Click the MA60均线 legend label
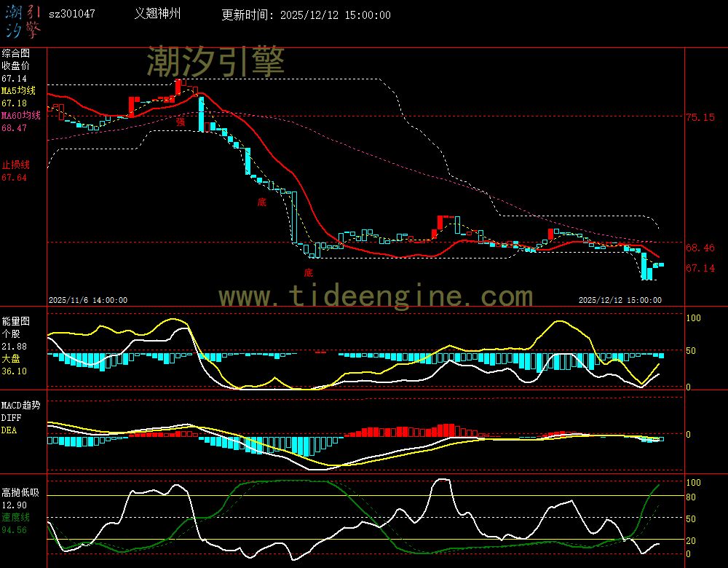728x568 pixels. [x=20, y=116]
